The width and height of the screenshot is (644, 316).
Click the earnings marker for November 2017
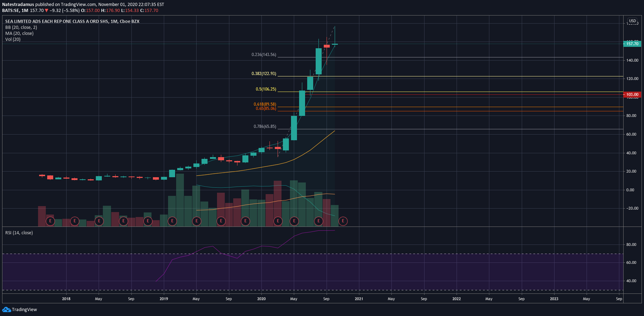50,221
